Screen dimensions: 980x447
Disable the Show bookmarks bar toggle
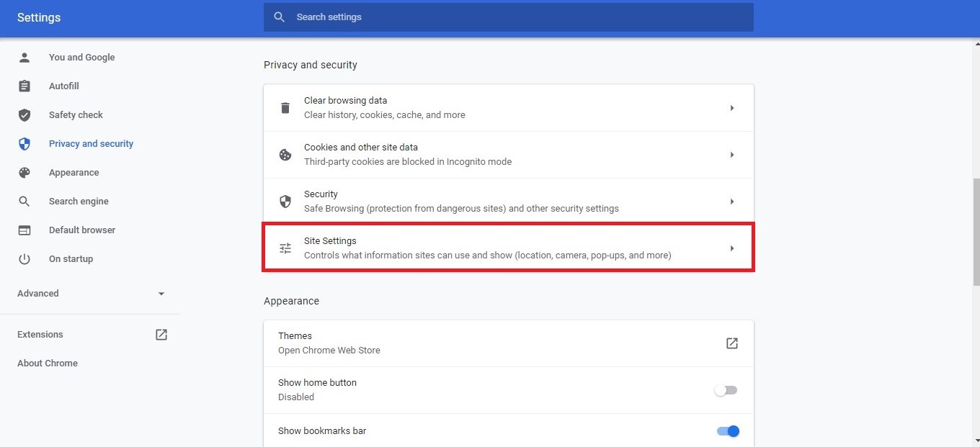click(728, 430)
